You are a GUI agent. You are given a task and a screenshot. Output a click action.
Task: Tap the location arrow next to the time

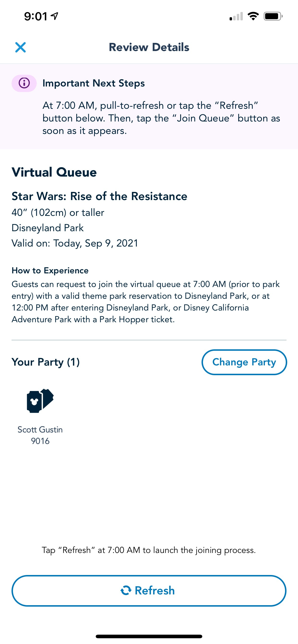pyautogui.click(x=55, y=16)
